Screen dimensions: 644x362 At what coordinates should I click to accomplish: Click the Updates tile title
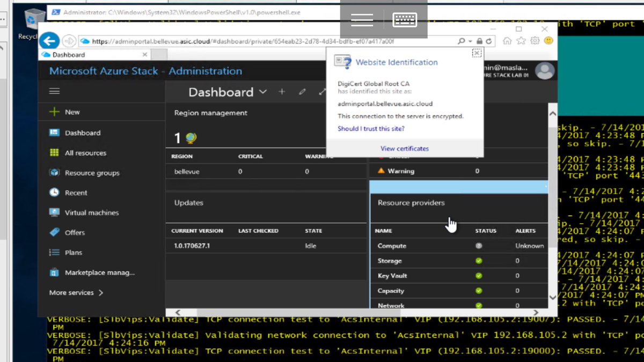tap(189, 203)
